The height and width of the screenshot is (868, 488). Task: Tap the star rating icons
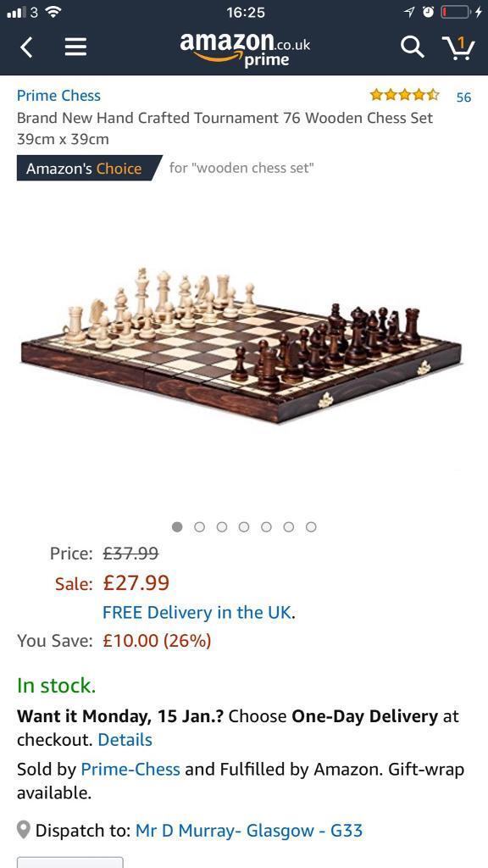pos(404,95)
